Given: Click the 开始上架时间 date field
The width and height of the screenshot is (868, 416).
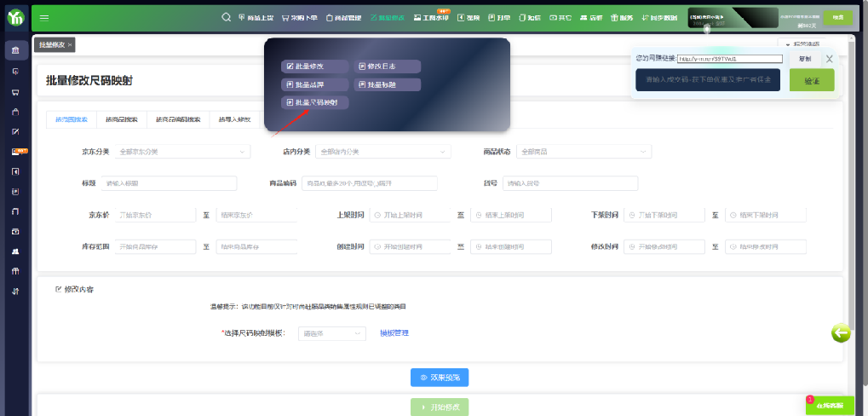Looking at the screenshot, I should click(x=411, y=215).
